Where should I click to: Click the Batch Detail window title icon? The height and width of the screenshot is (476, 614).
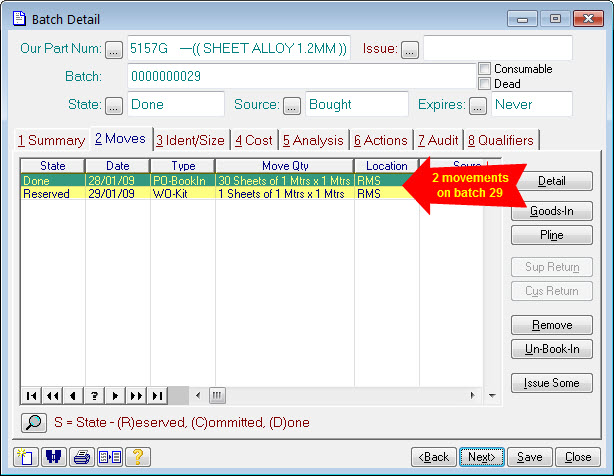19,18
